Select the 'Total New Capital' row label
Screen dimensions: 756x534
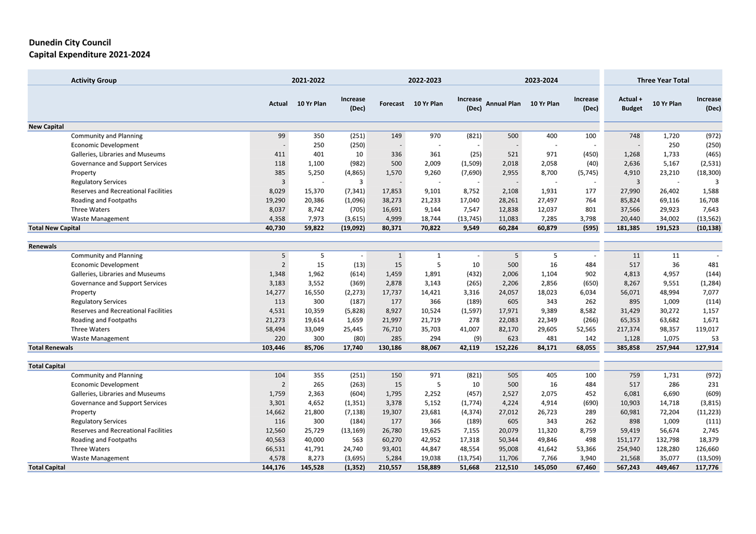54,228
